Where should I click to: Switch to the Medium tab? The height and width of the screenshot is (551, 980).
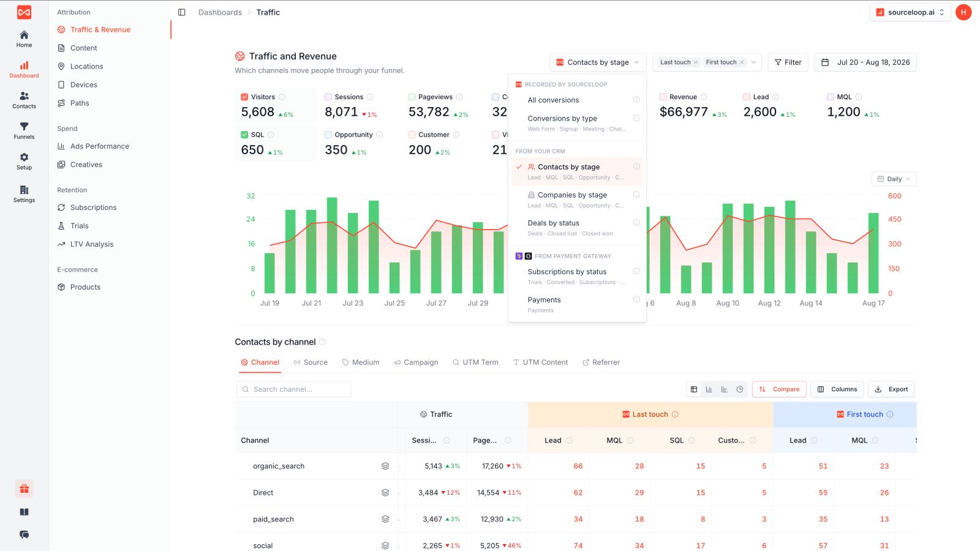tap(361, 362)
